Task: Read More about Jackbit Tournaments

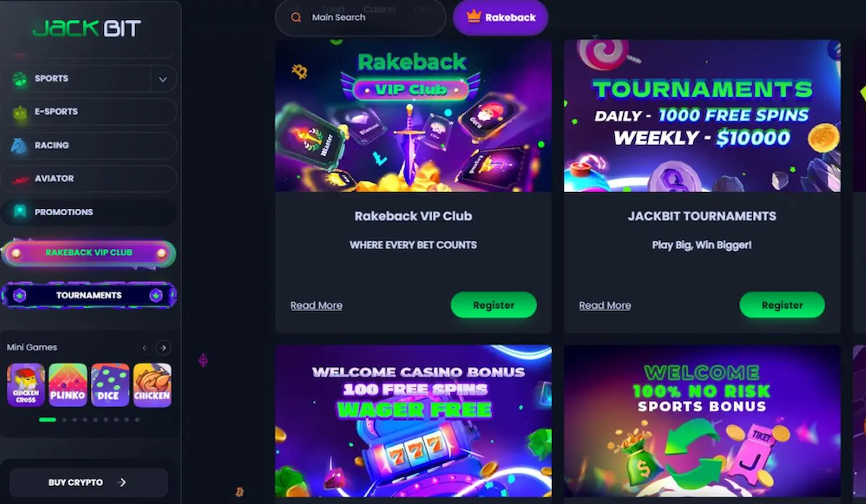Action: pyautogui.click(x=605, y=306)
